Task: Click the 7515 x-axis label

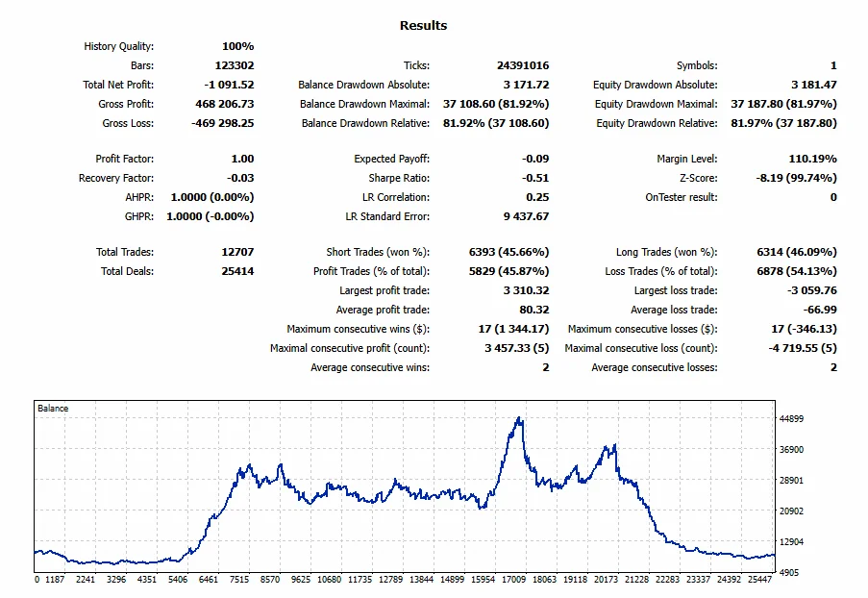Action: pos(239,580)
